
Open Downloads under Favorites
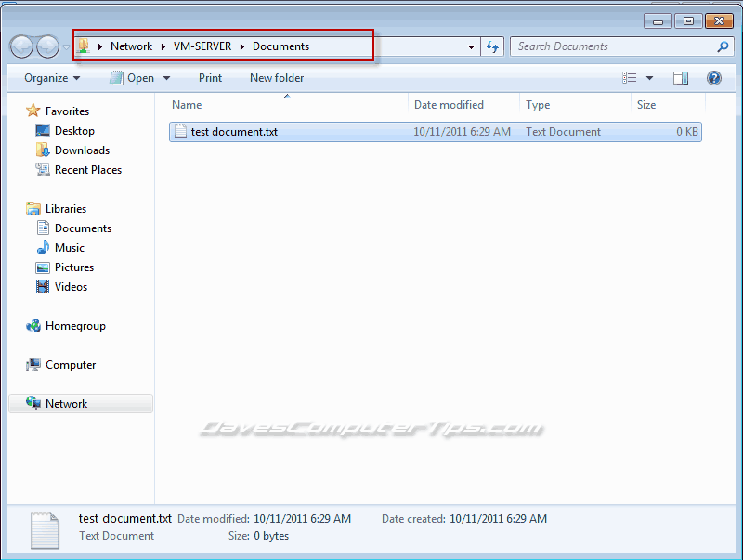coord(82,150)
